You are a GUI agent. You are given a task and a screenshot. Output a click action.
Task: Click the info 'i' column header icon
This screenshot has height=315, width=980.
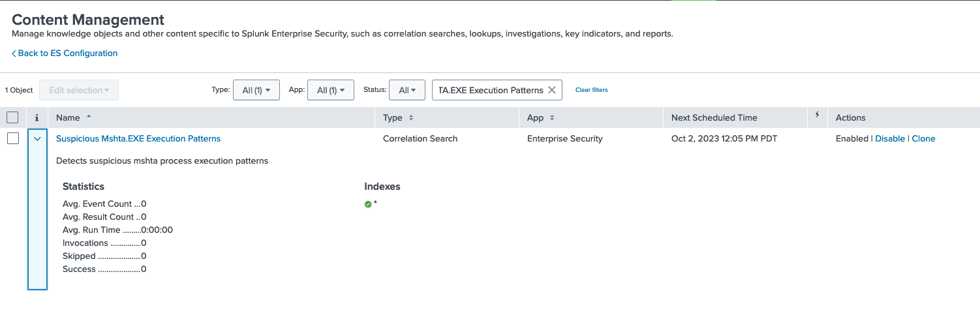[37, 118]
